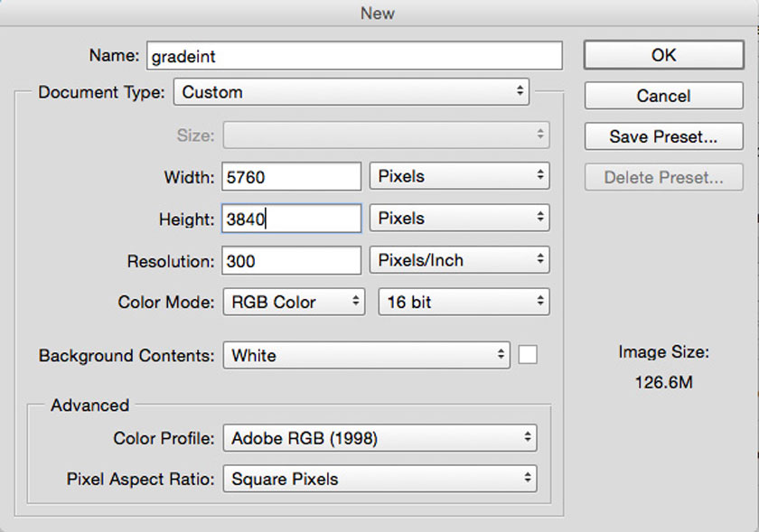Open the Background Contents White dropdown
Image resolution: width=759 pixels, height=532 pixels.
(367, 355)
